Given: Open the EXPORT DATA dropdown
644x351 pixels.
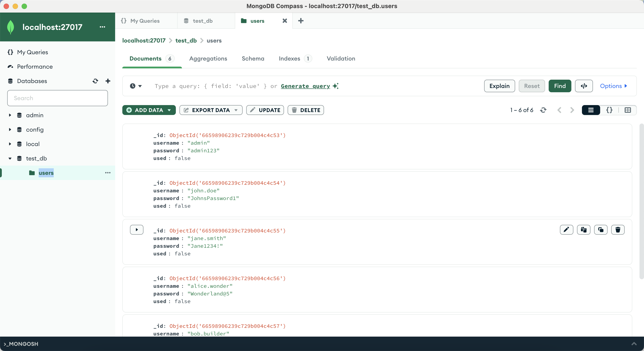Looking at the screenshot, I should (x=211, y=110).
